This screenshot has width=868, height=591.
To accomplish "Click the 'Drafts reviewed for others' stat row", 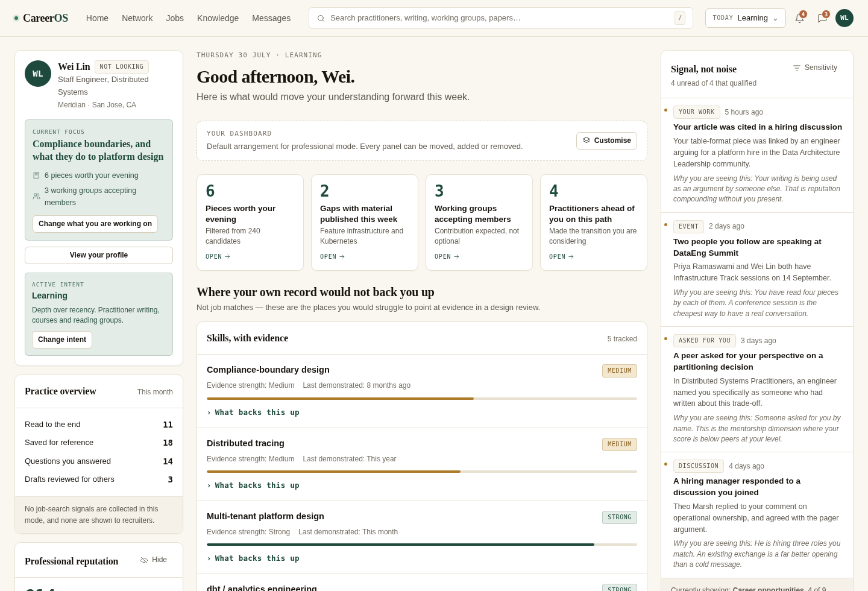I will 99,479.
